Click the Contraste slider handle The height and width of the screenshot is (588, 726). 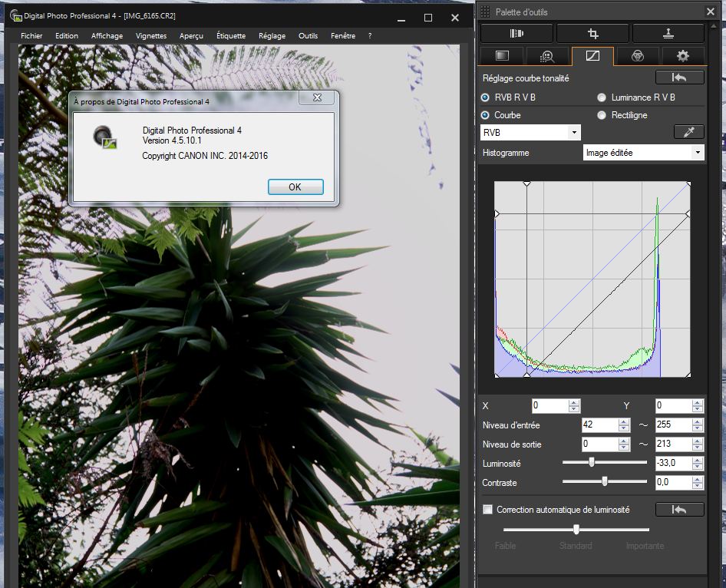(x=604, y=481)
